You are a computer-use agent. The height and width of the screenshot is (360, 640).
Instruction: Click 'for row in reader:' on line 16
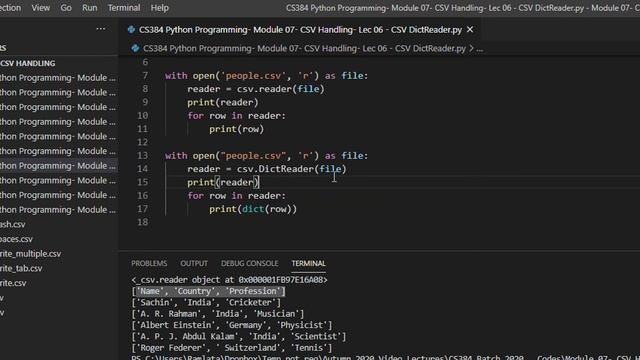coord(236,196)
